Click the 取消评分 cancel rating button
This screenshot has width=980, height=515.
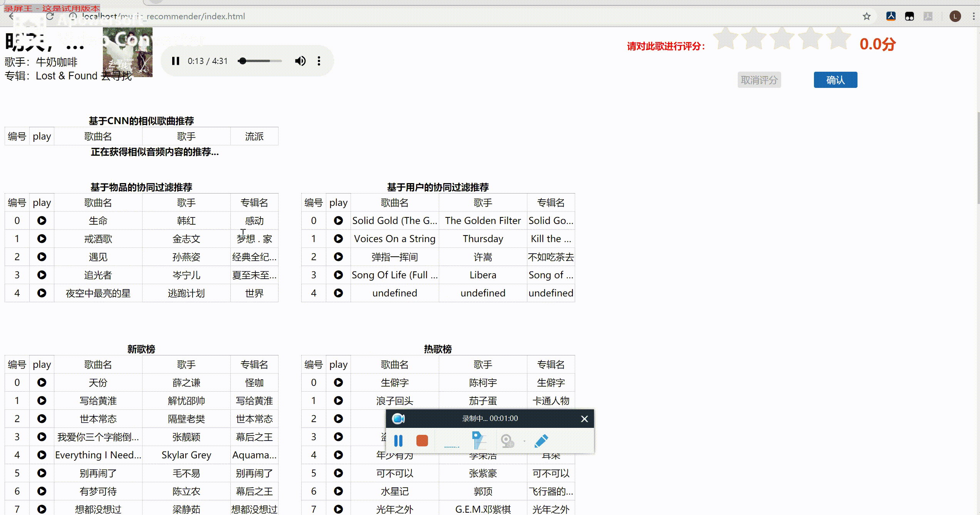(759, 80)
